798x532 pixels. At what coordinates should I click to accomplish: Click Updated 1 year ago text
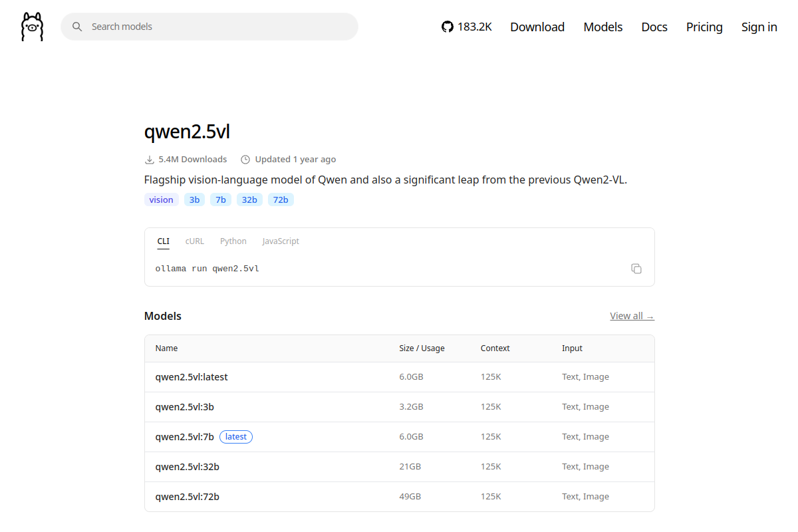tap(295, 160)
